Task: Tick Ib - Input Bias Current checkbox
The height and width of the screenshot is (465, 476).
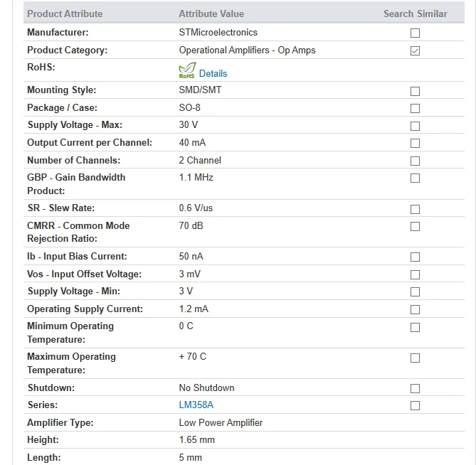Action: pyautogui.click(x=415, y=257)
